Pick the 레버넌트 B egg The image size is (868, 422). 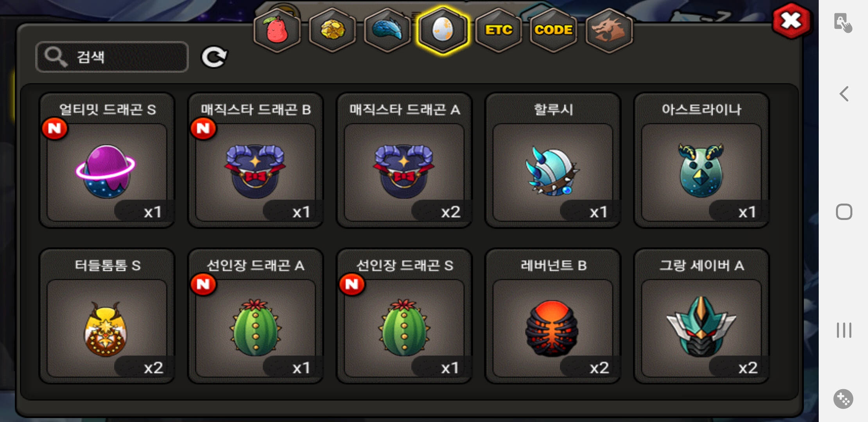click(x=553, y=316)
